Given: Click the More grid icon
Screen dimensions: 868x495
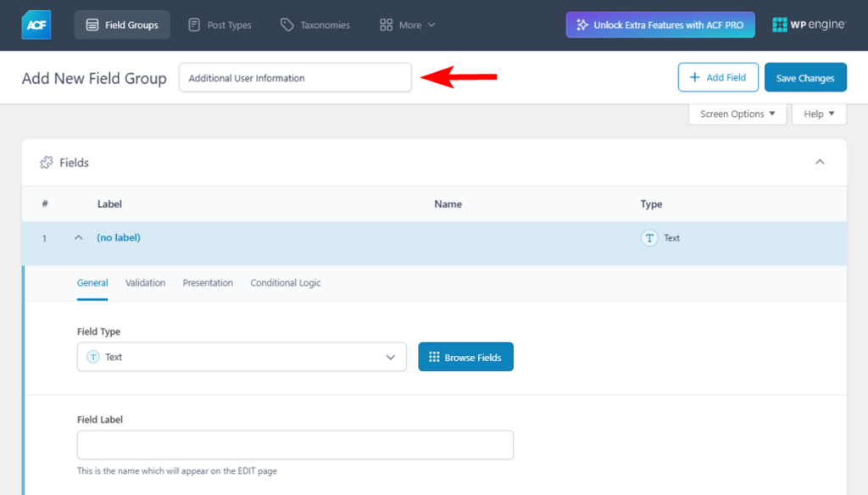Looking at the screenshot, I should 387,25.
